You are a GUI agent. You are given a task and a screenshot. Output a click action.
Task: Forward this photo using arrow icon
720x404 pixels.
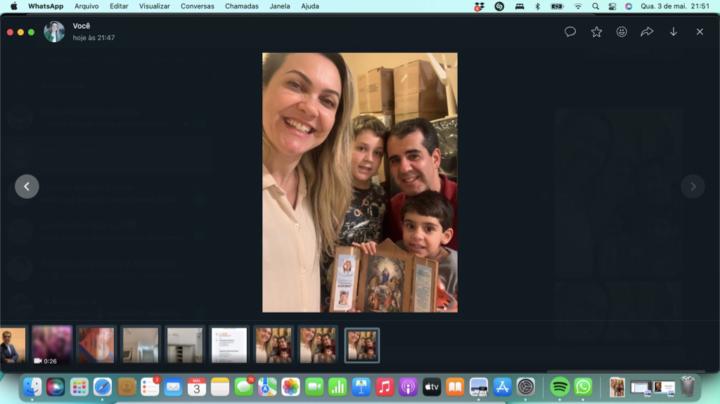pyautogui.click(x=647, y=32)
